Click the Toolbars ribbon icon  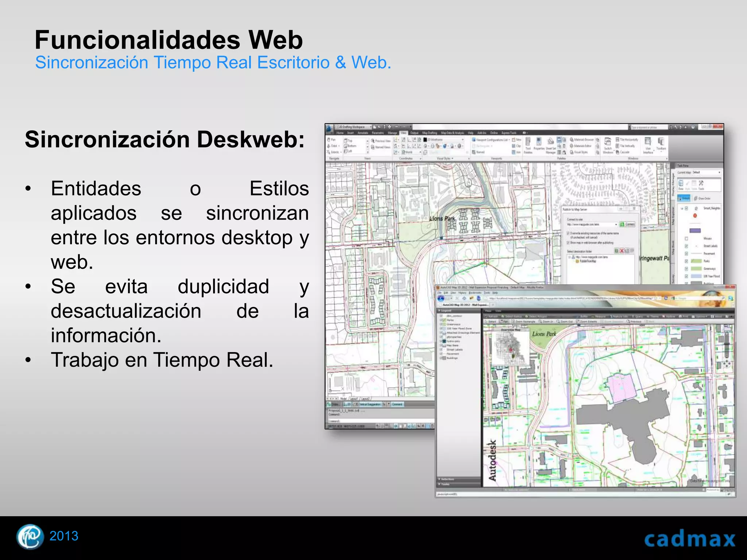[661, 144]
